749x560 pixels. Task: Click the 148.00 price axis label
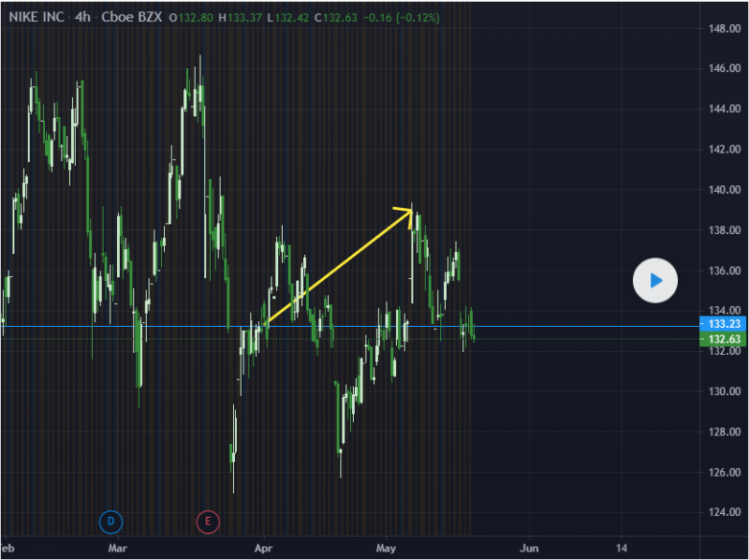(727, 28)
